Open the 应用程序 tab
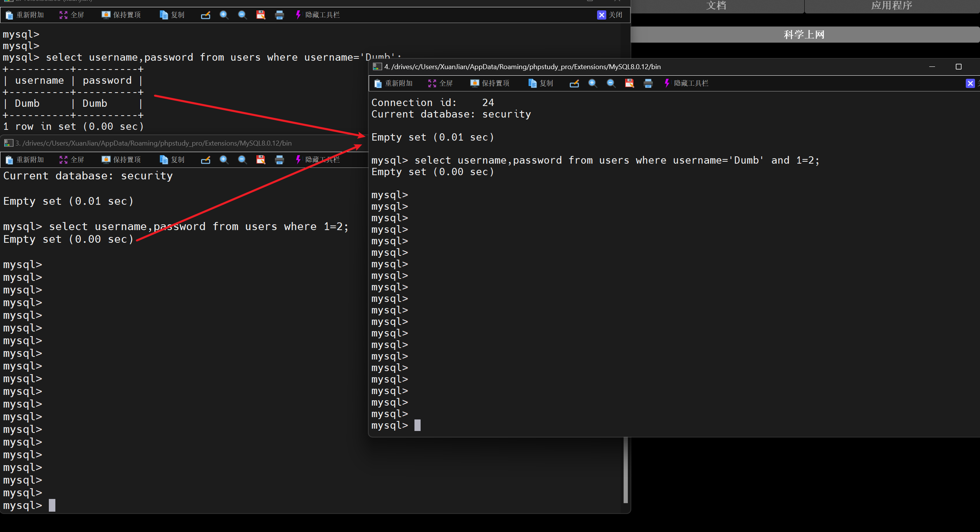This screenshot has height=532, width=980. (891, 6)
